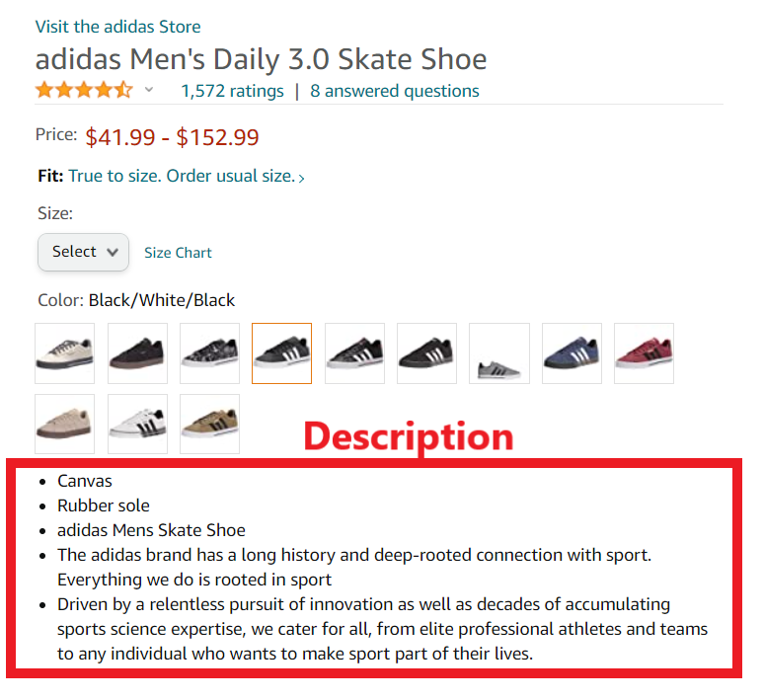Click the orange star rating icons
This screenshot has height=700, width=763.
coord(84,91)
